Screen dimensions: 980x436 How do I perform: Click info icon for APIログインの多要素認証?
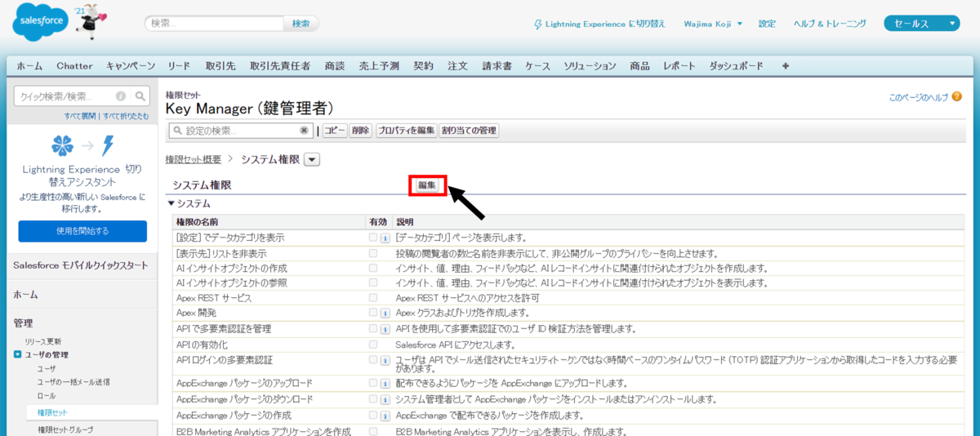[x=384, y=360]
